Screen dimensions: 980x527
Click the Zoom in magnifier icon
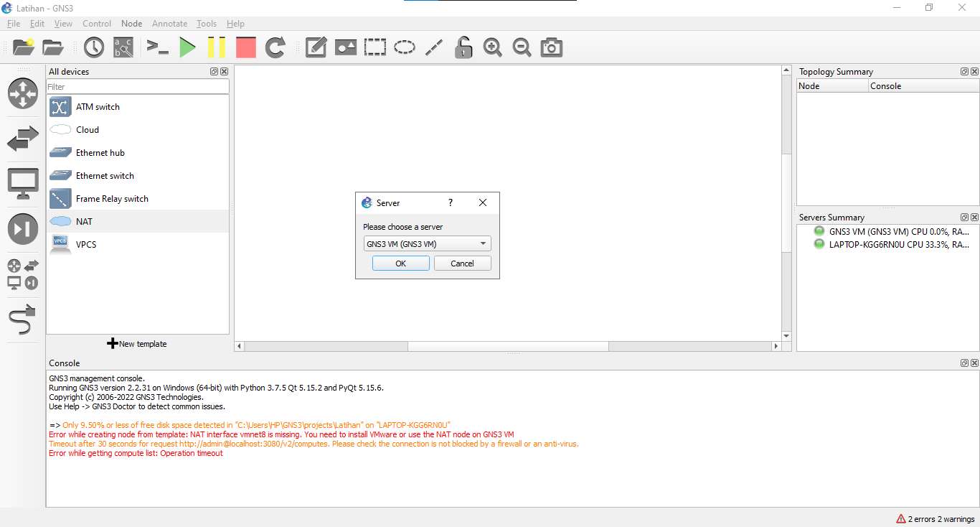[x=493, y=47]
